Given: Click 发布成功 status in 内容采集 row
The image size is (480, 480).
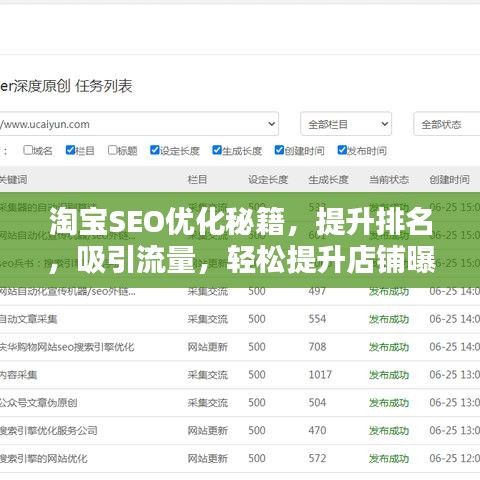Looking at the screenshot, I should pos(389,375).
